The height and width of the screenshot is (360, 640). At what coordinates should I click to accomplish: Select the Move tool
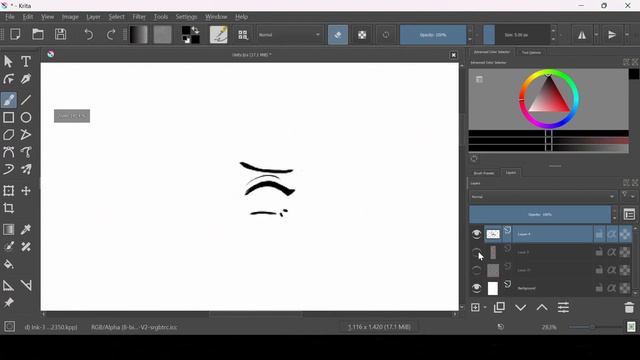pos(26,191)
